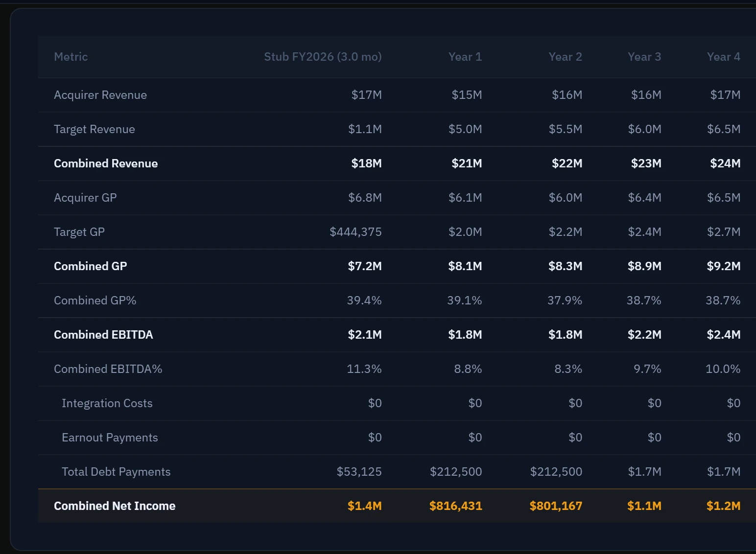The image size is (756, 554).
Task: Click the $22M Combined Revenue Year 2 value
Action: [x=567, y=163]
